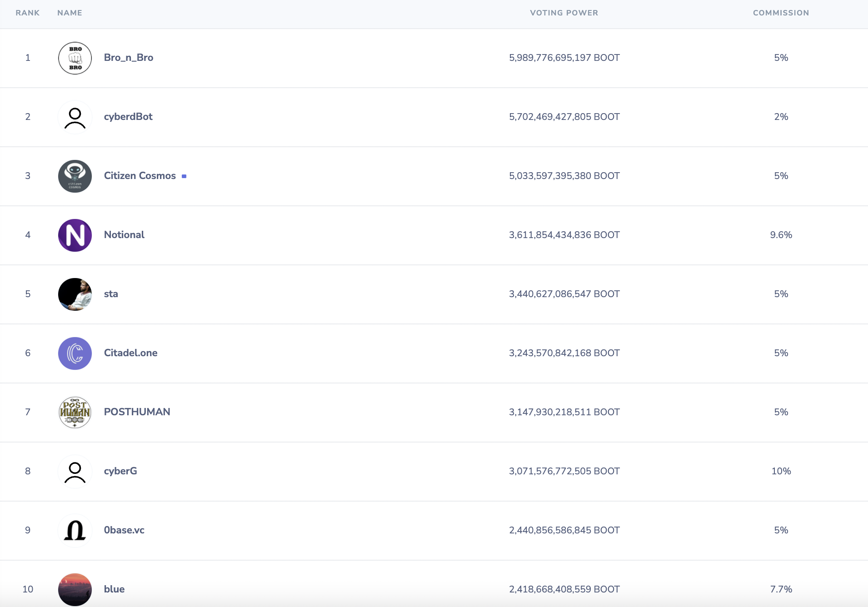Click the Citadel.one C logo avatar
The height and width of the screenshot is (607, 868).
pyautogui.click(x=75, y=353)
